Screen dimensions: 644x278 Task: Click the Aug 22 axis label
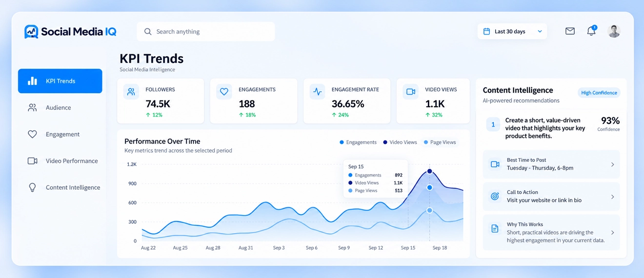(148, 248)
